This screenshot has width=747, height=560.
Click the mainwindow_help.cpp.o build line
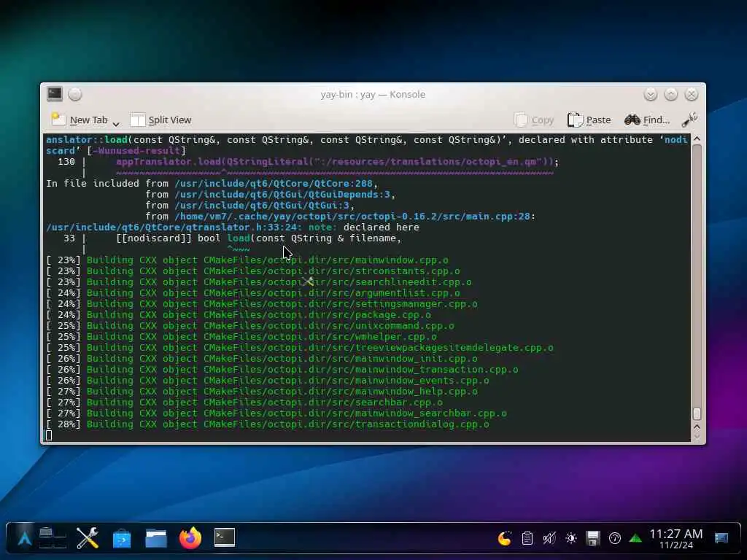coord(262,392)
